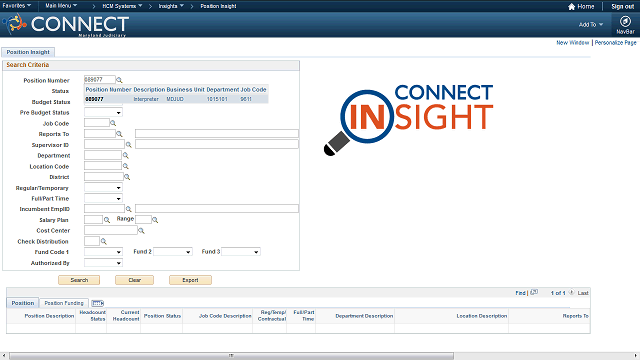The image size is (640, 360).
Task: Expand the Add To menu
Action: click(x=591, y=24)
